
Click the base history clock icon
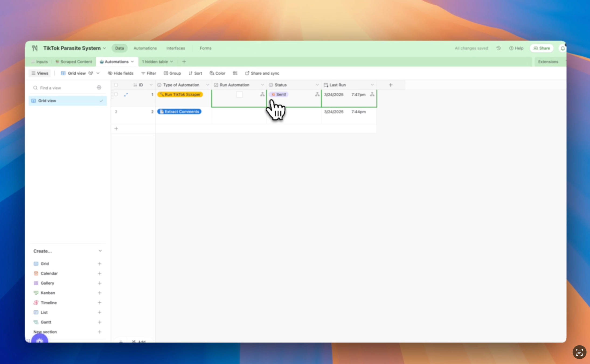[x=498, y=48]
